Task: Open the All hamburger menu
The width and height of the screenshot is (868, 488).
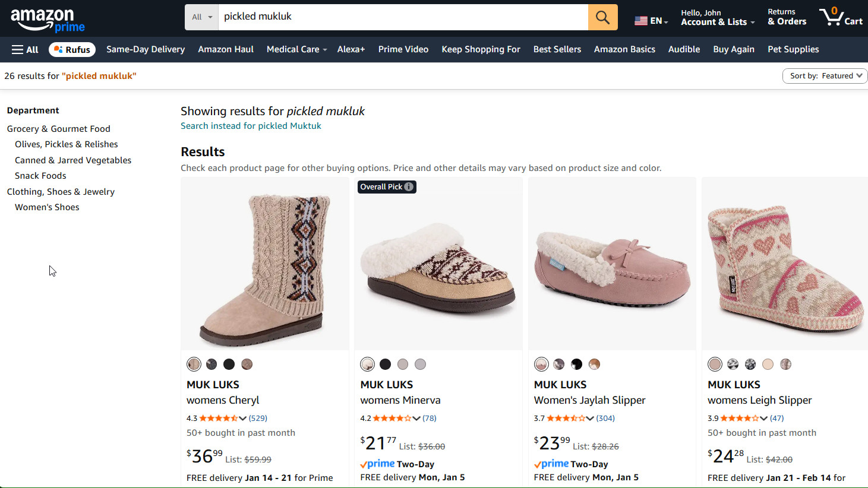Action: point(25,50)
